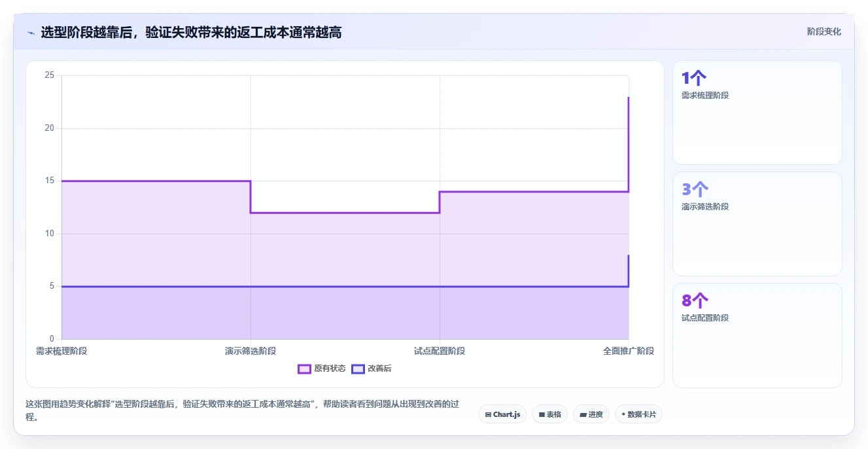Click the big 8个 value
Viewport: 868px width, 449px height.
click(695, 301)
